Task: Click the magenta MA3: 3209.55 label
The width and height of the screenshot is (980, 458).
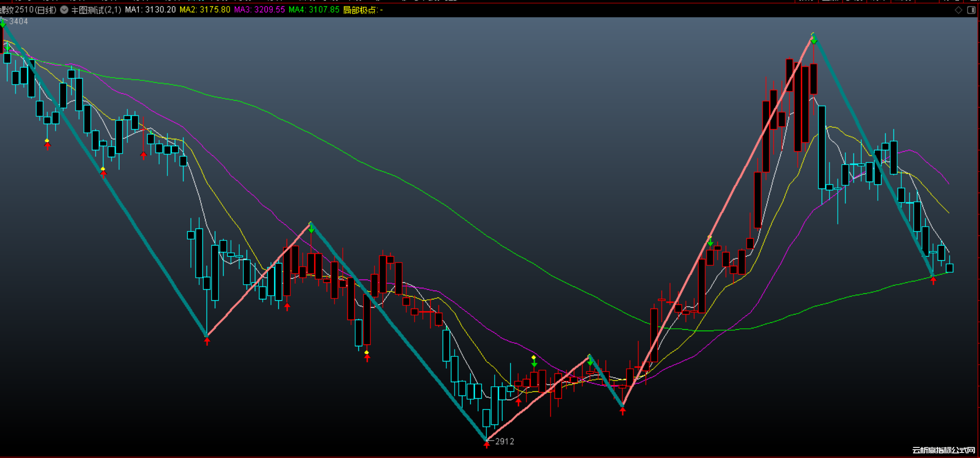Action: tap(259, 10)
